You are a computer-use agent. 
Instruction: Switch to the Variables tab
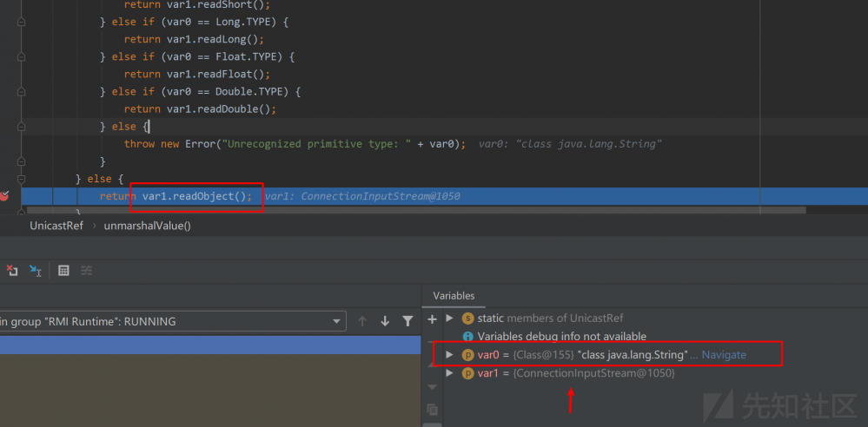tap(454, 296)
